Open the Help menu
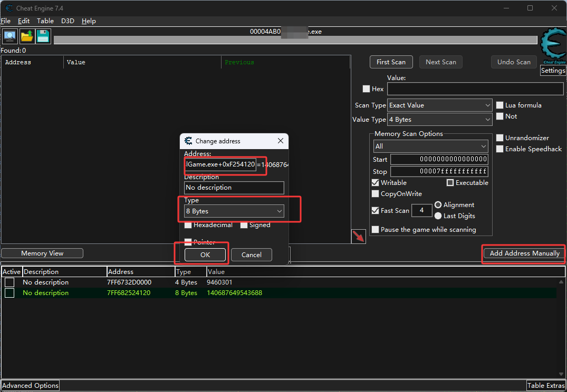Viewport: 567px width, 392px height. pos(89,21)
